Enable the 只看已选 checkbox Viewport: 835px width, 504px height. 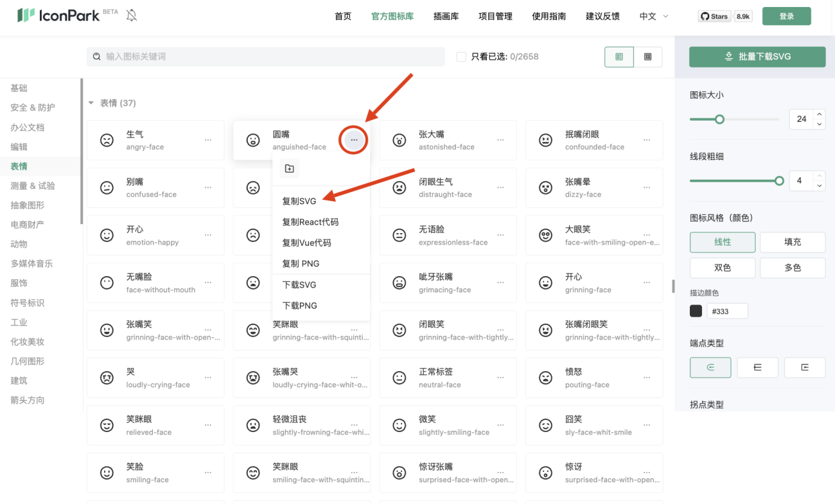point(461,56)
